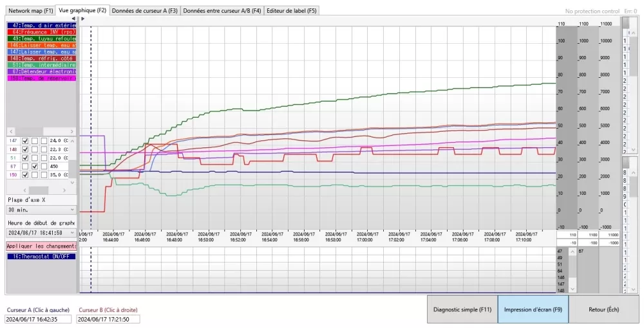Click Diagnostic simple (F11)
The width and height of the screenshot is (644, 328).
tap(462, 309)
